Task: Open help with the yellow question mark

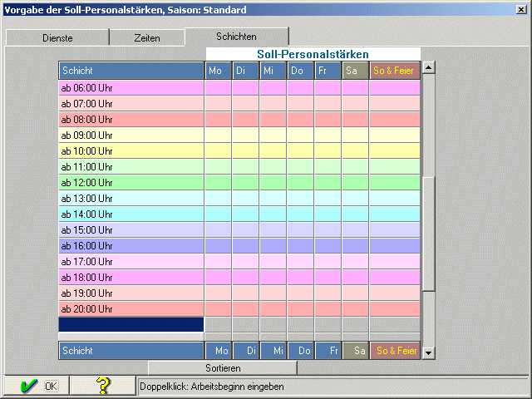Action: pyautogui.click(x=103, y=386)
